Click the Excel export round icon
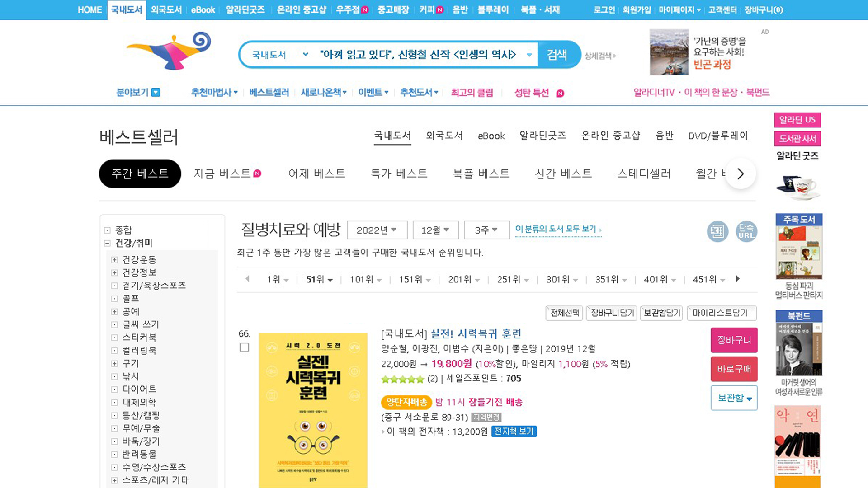Screen dimensions: 868x488 click(x=717, y=232)
